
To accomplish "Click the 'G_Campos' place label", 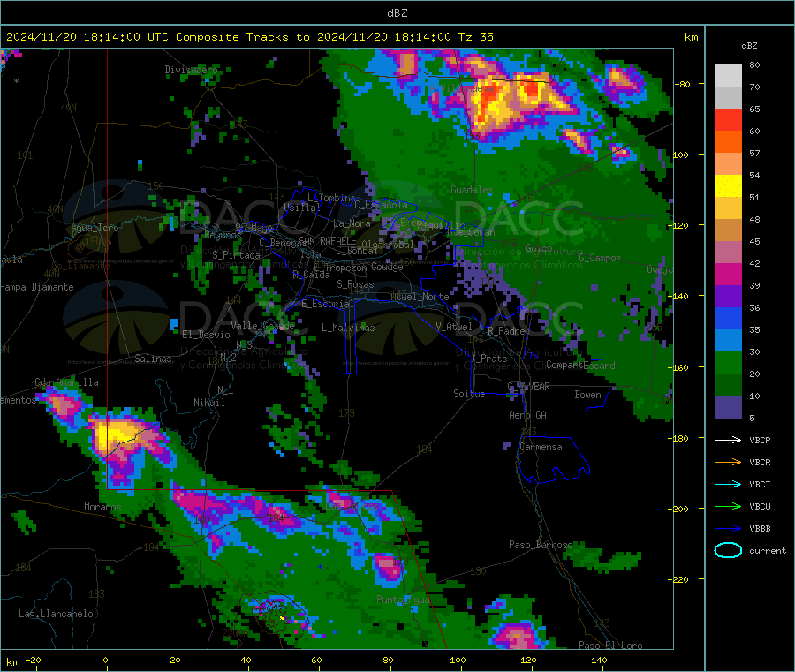I will click(x=600, y=258).
